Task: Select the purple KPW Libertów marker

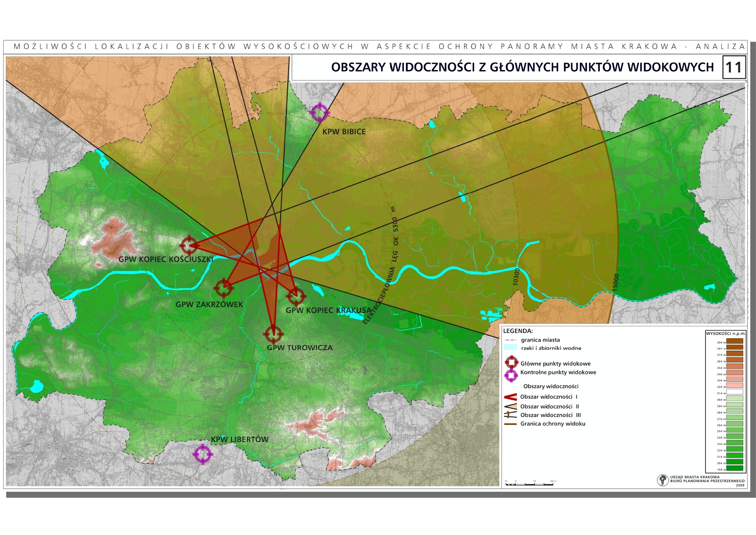Action: (x=202, y=454)
